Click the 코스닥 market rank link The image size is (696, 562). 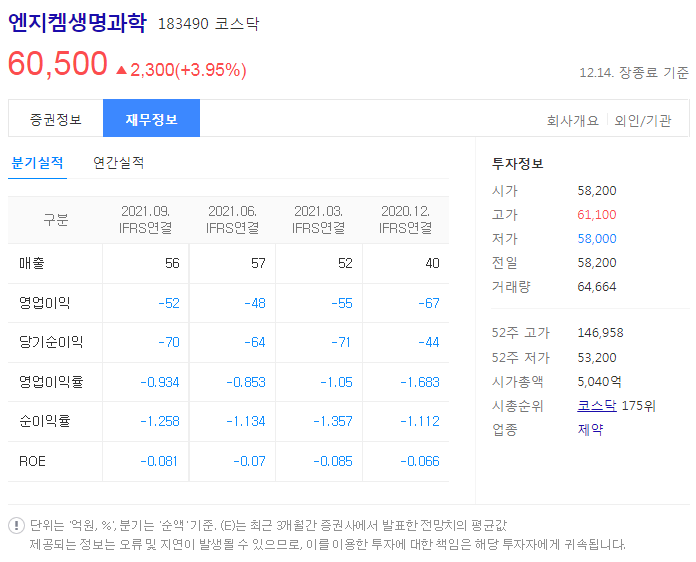point(597,405)
